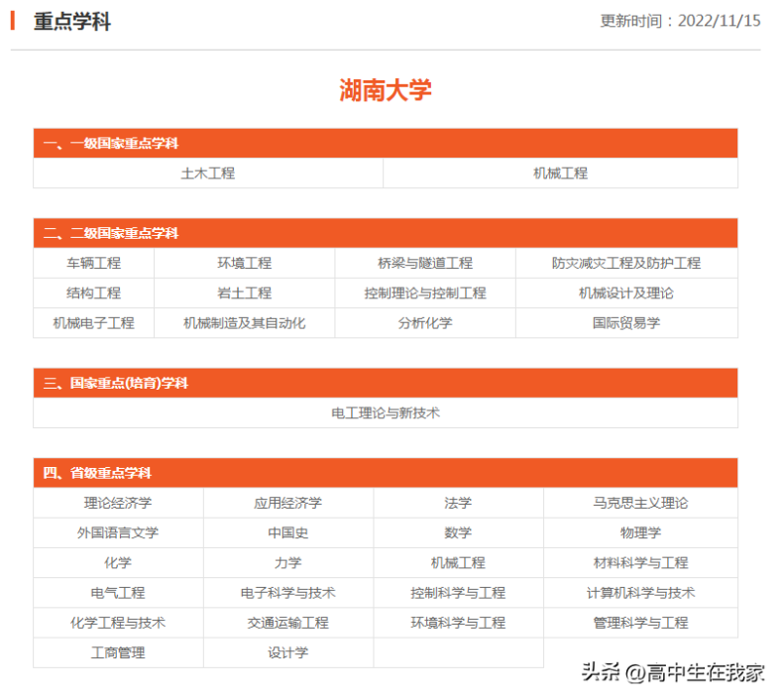The image size is (783, 700).
Task: Select the "材料科学与工程" cell
Action: (x=640, y=563)
